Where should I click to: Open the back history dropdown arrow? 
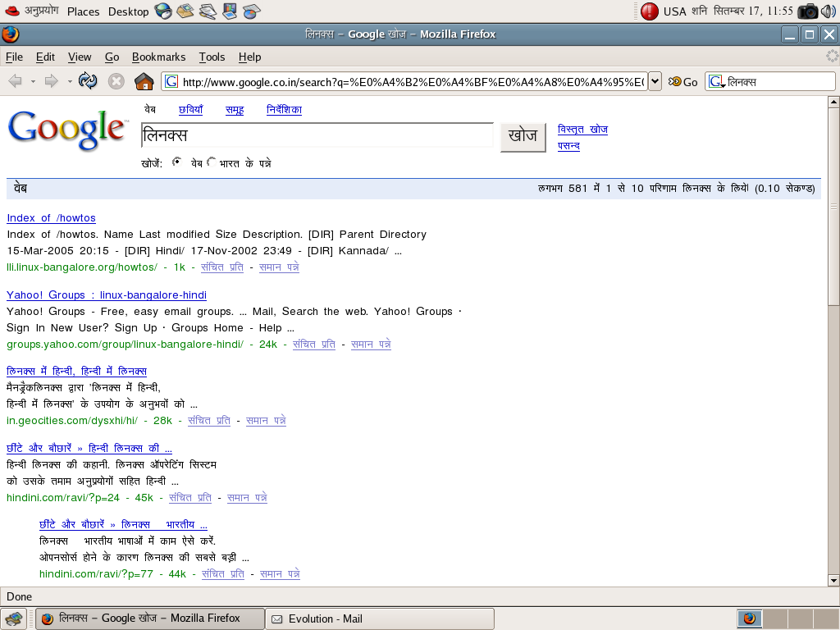click(33, 82)
